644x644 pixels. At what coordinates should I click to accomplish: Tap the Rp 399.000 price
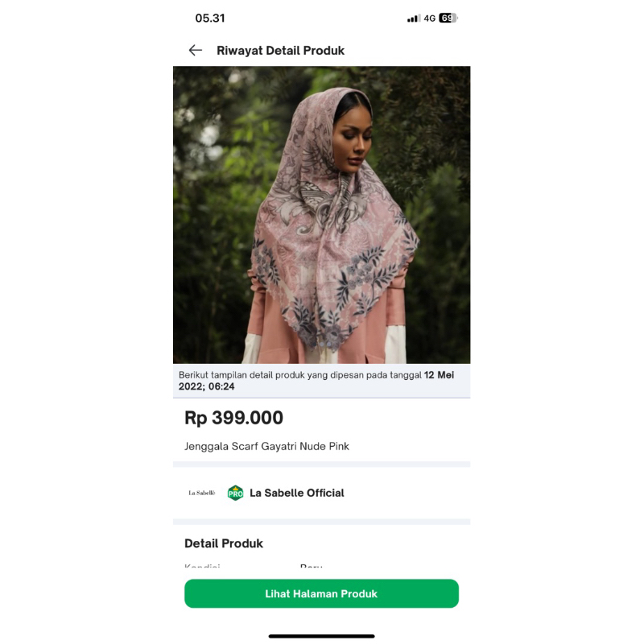pyautogui.click(x=233, y=418)
